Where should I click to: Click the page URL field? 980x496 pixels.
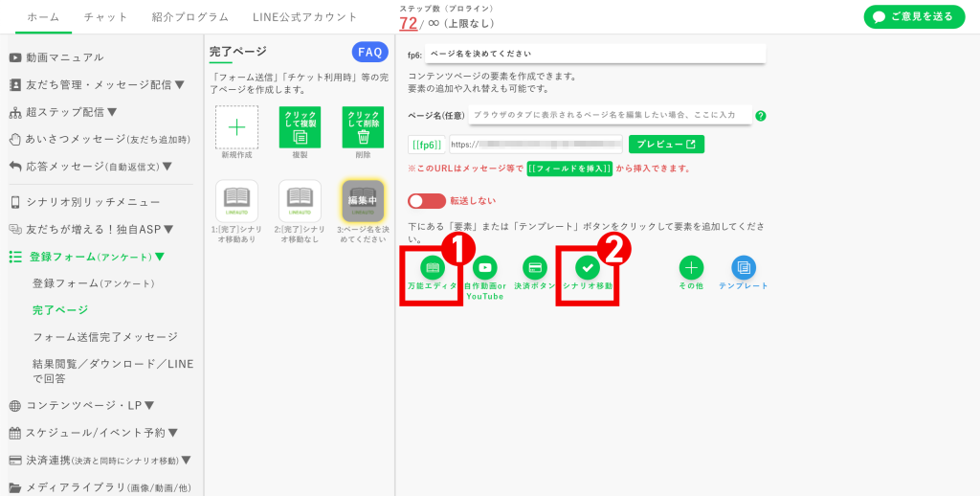pos(536,145)
